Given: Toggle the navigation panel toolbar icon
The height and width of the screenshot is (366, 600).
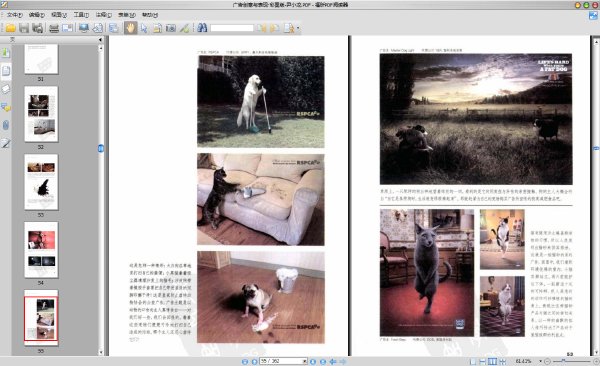Looking at the screenshot, I should pyautogui.click(x=114, y=28).
